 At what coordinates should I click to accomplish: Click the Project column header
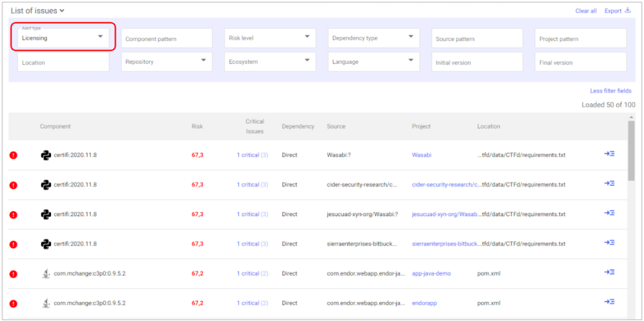click(x=421, y=126)
